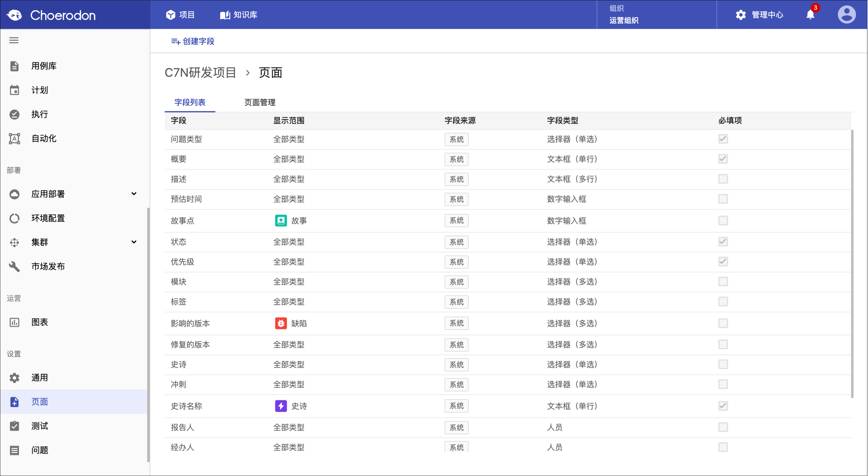This screenshot has width=868, height=476.
Task: Switch to the 页面管理 tab
Action: [x=259, y=102]
